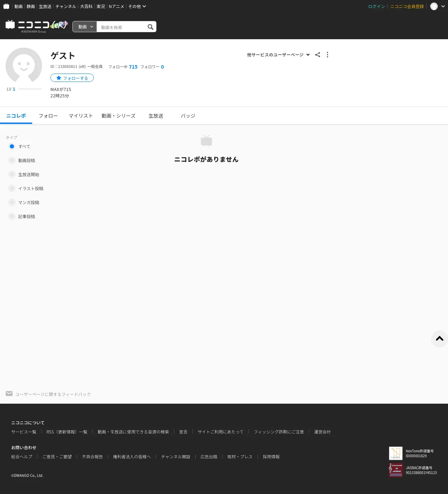Open フィッシング詐欺にご注意 footer link
This screenshot has height=494, width=448.
coord(279,432)
